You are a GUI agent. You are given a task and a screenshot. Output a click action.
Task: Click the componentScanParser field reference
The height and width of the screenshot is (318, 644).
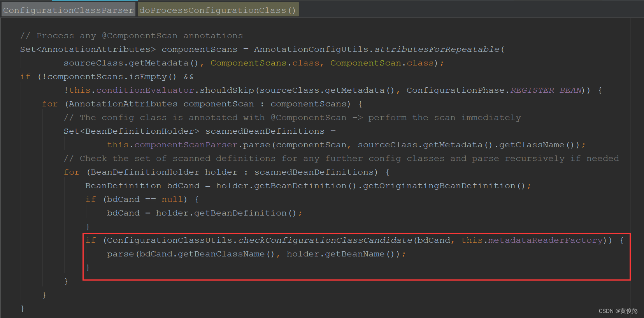[186, 145]
